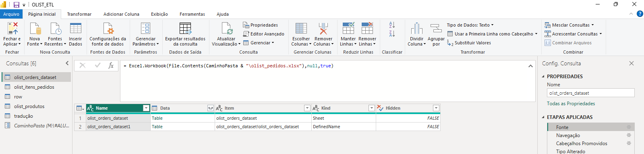Open the help question mark icon
This screenshot has height=154, width=644.
[640, 14]
